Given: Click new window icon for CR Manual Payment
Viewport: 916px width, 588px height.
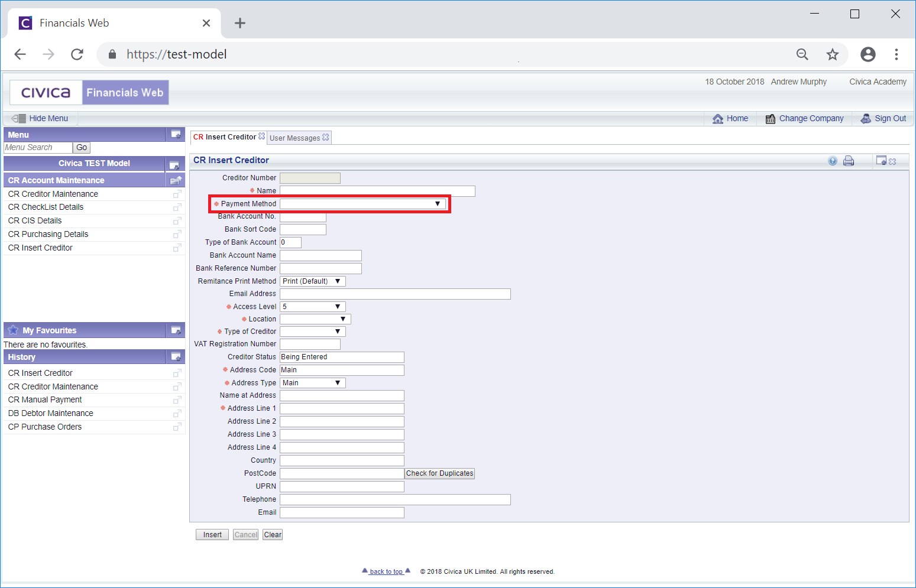Looking at the screenshot, I should coord(177,400).
